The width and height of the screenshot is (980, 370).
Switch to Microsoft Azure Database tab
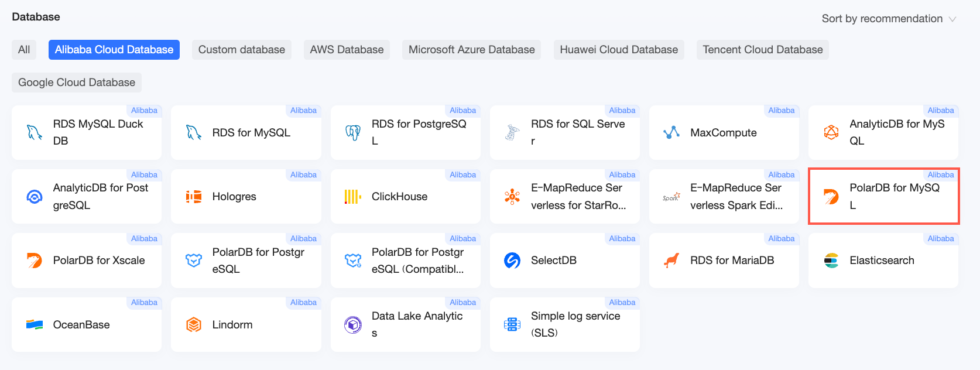pos(471,50)
